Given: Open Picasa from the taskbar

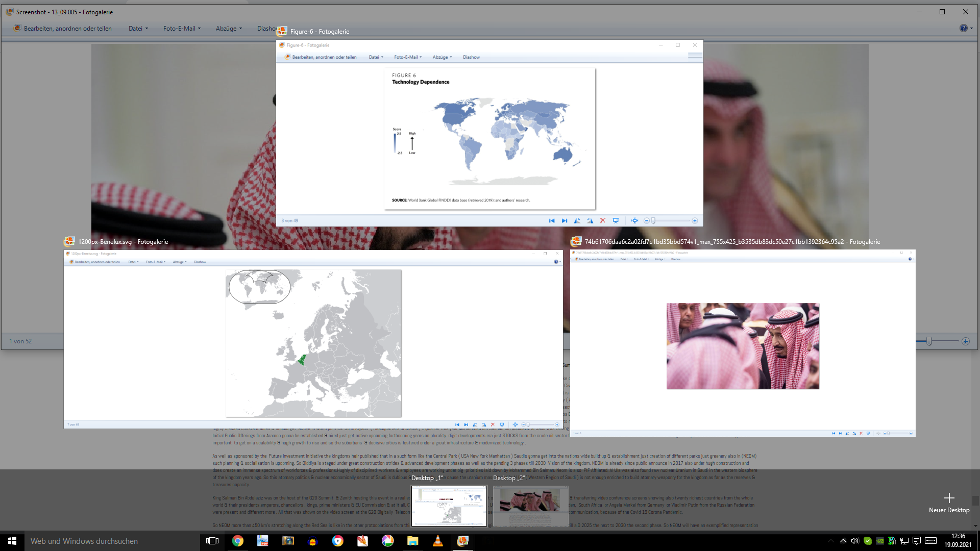Looking at the screenshot, I should pos(388,541).
